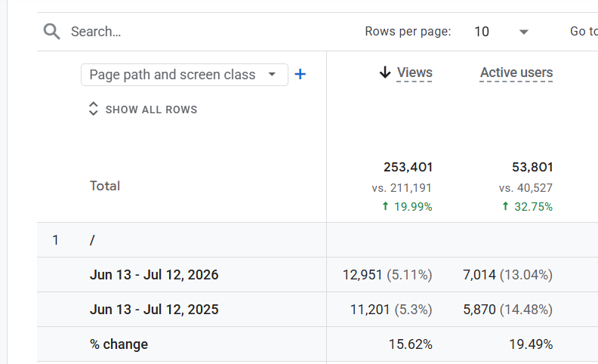
Task: Add a secondary dimension with the plus icon
Action: coord(301,74)
